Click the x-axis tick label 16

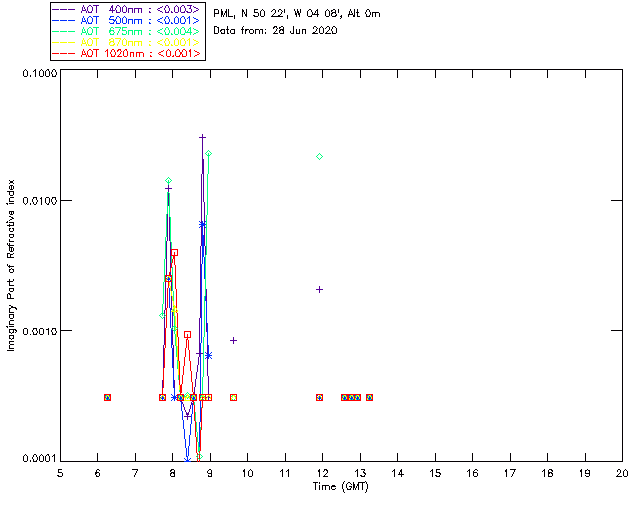coord(472,473)
